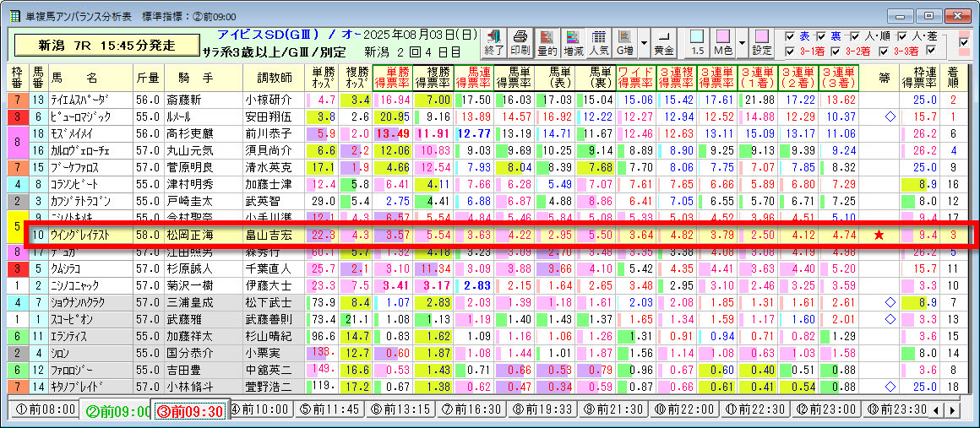The image size is (980, 428).
Task: Switch to the ⑦前16:30 tab
Action: (x=471, y=410)
